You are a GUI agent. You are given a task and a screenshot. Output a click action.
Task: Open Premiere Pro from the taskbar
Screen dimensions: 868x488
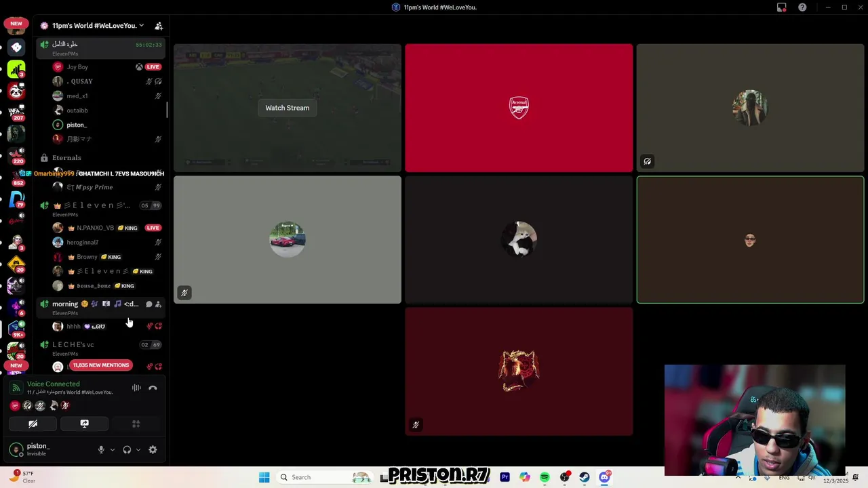[x=505, y=477]
